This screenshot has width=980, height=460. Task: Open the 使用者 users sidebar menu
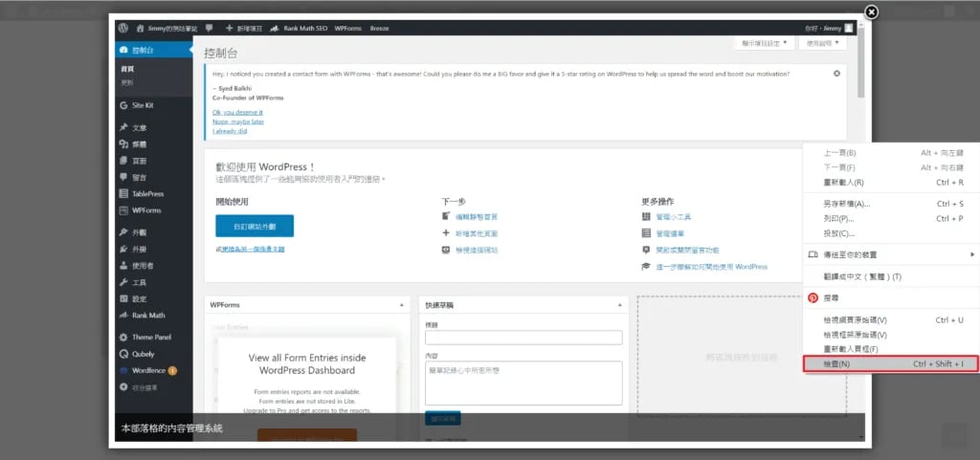click(x=154, y=266)
